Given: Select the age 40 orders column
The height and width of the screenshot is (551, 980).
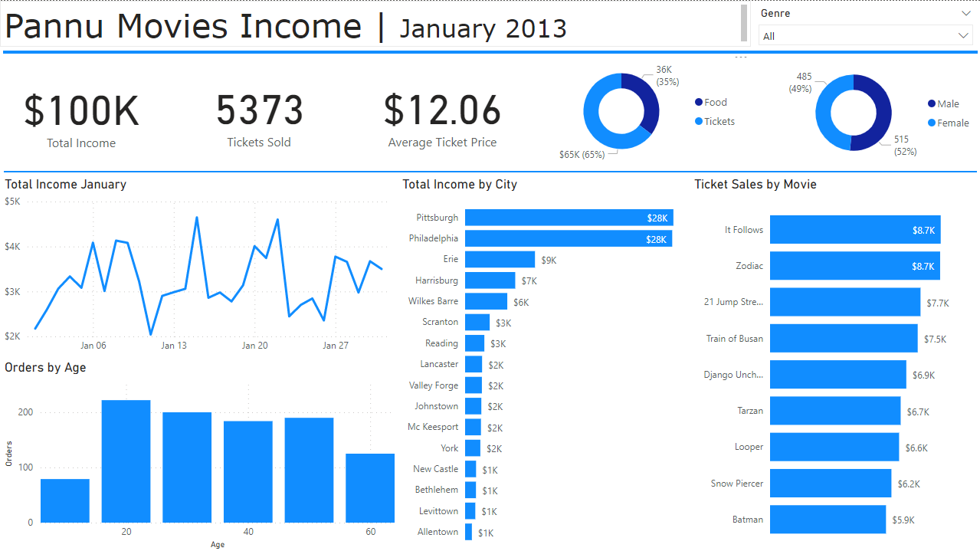Looking at the screenshot, I should tap(248, 471).
